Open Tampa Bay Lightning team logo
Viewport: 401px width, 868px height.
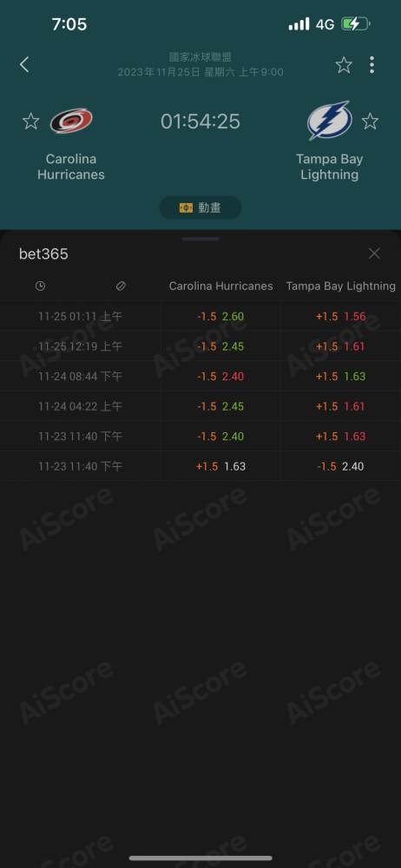[330, 120]
